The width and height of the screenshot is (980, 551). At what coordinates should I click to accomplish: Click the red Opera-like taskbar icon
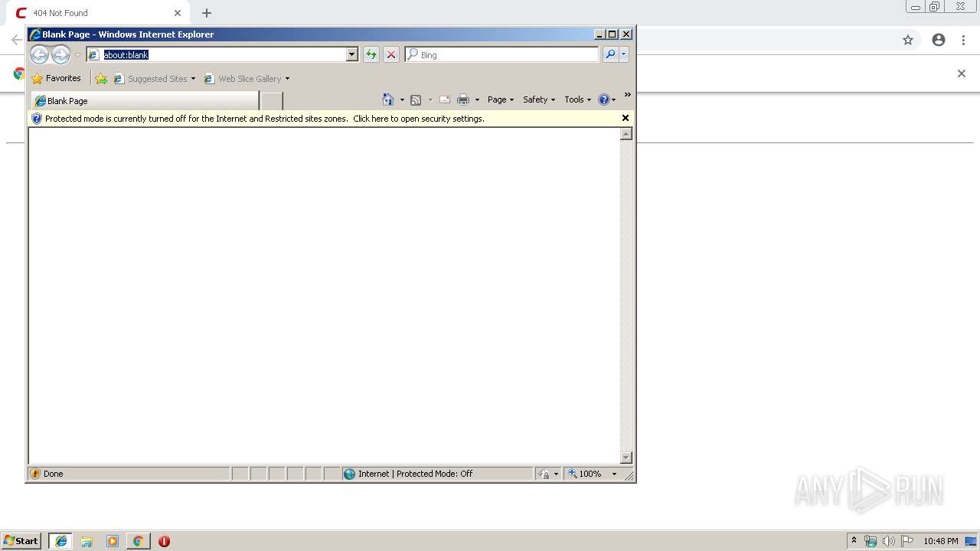pyautogui.click(x=164, y=541)
